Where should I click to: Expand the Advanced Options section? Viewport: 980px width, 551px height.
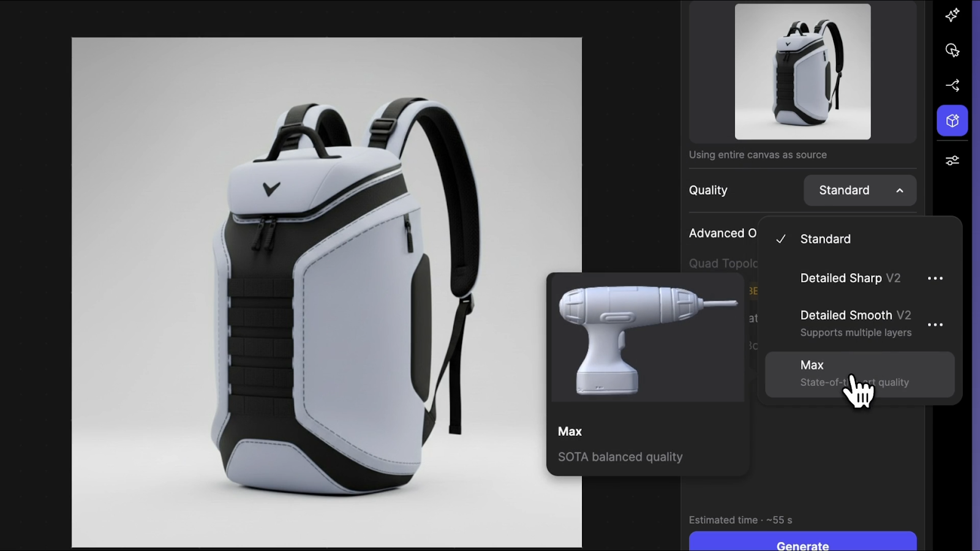coord(723,233)
